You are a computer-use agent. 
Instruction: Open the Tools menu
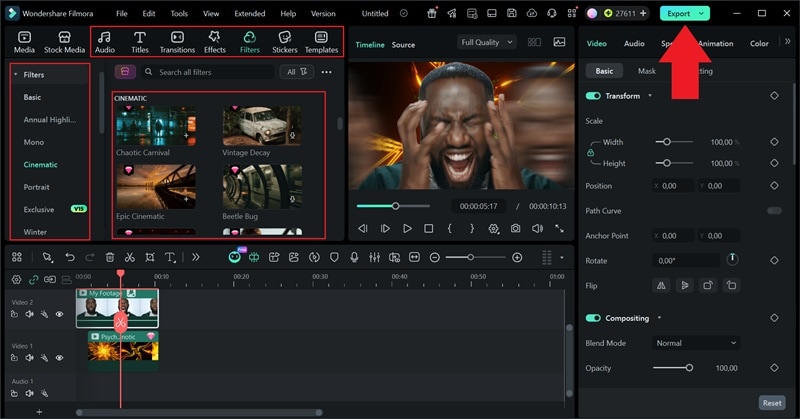tap(179, 14)
